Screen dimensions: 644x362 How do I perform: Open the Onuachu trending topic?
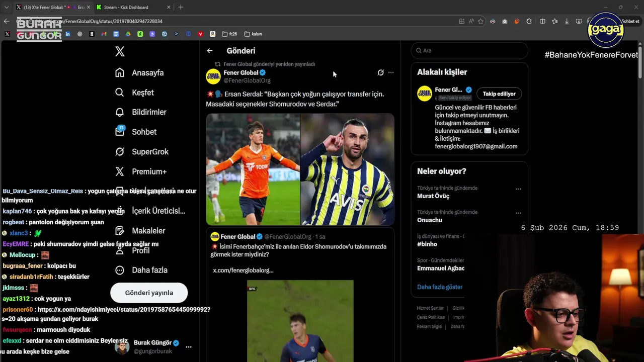tap(430, 220)
